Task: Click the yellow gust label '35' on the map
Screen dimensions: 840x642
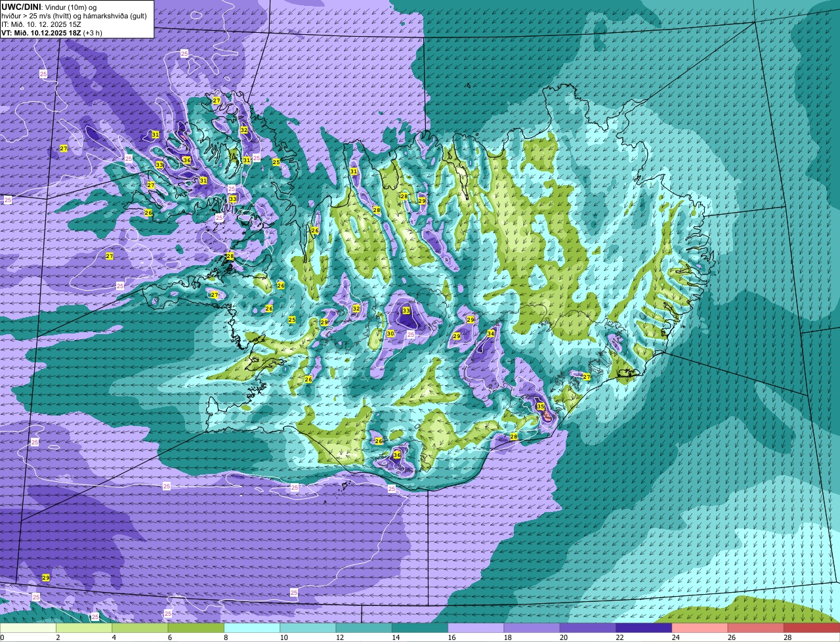Action: 541,407
